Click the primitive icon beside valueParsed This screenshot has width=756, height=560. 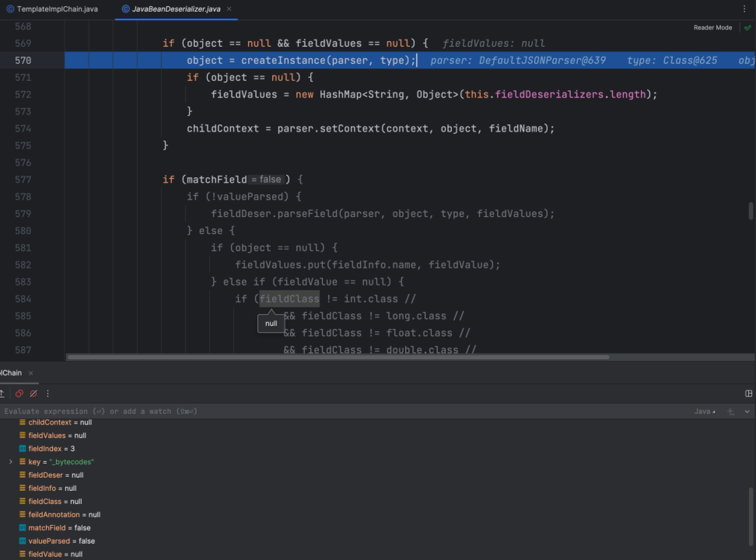[x=23, y=541]
